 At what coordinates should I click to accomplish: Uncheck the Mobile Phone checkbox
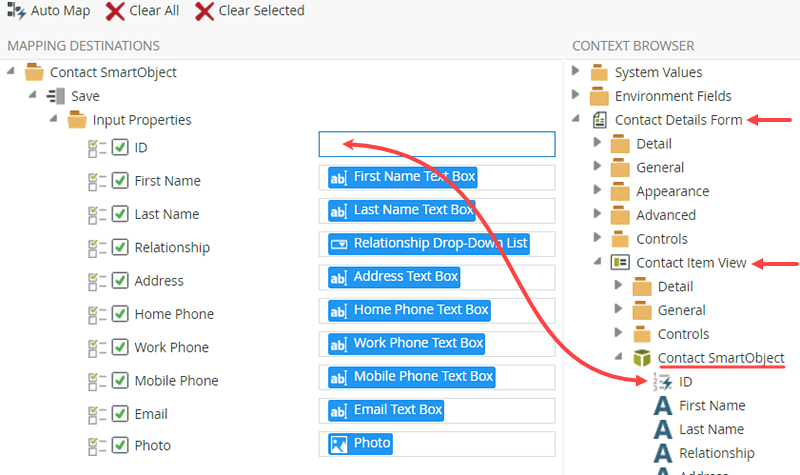click(x=120, y=381)
